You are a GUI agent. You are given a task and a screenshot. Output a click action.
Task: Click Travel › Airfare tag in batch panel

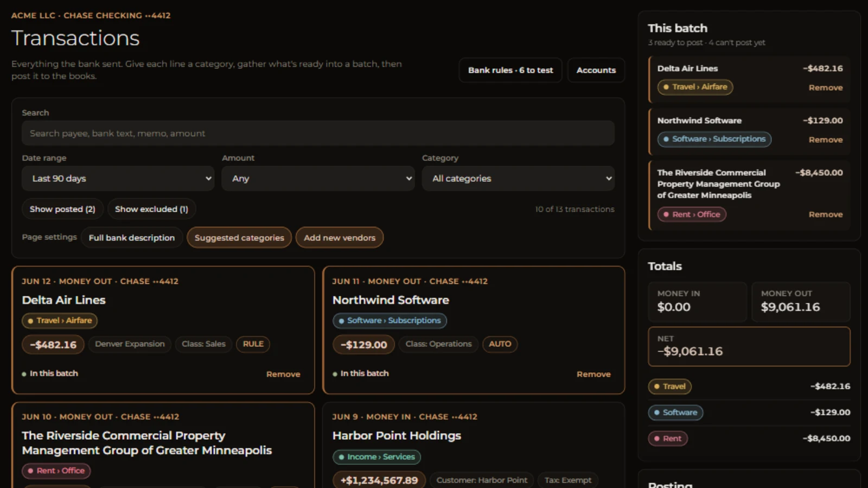695,87
